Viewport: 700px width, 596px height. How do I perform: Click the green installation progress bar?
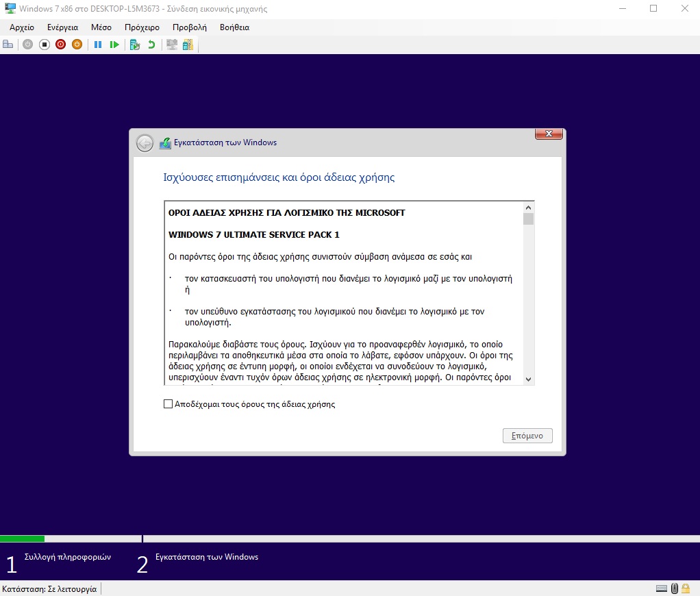click(23, 538)
